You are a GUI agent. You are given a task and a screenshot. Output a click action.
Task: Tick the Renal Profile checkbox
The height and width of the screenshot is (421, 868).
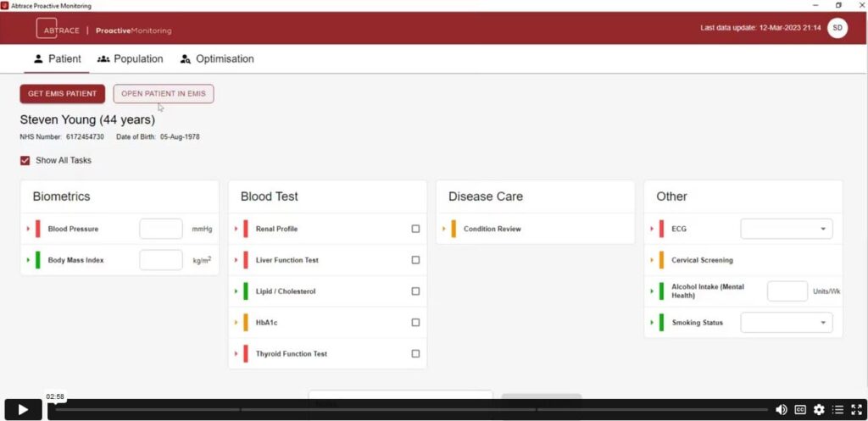pos(415,229)
